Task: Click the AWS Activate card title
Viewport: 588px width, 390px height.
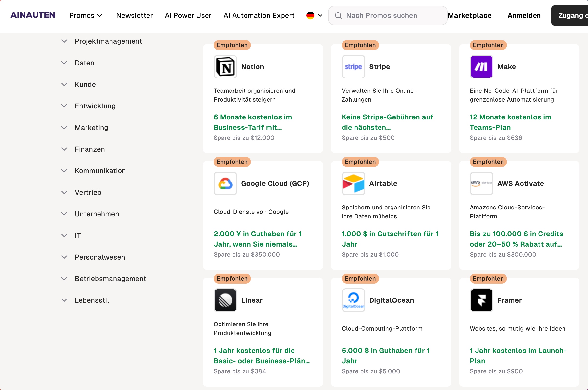Action: tap(520, 183)
